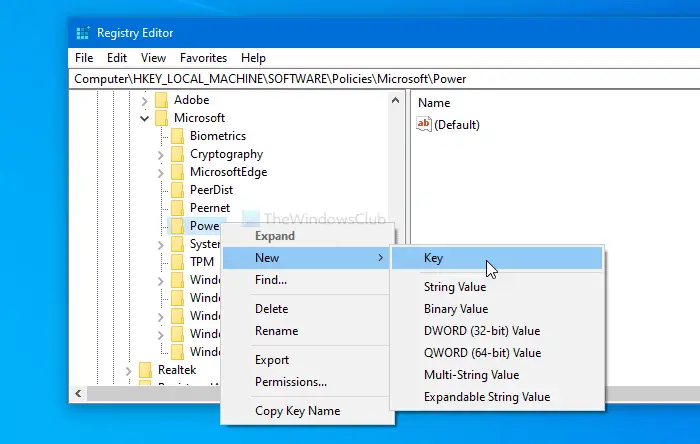Click the TPM folder icon
700x444 pixels.
[177, 262]
